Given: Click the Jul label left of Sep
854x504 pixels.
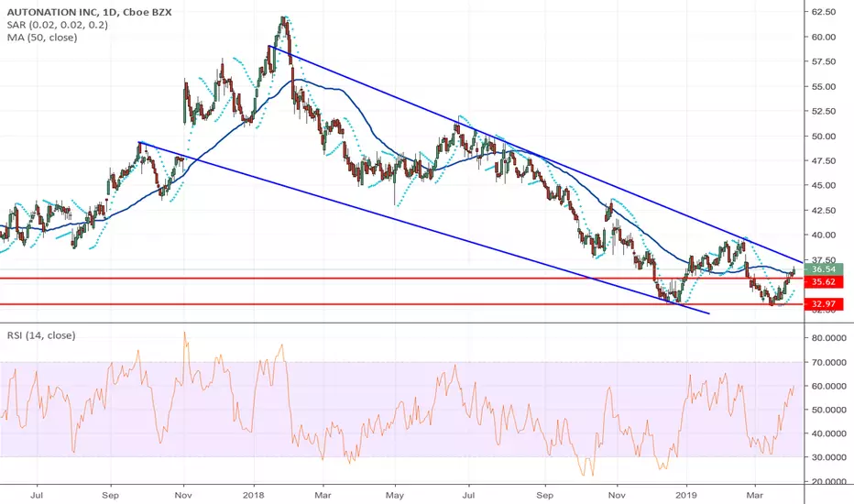Looking at the screenshot, I should click(37, 495).
